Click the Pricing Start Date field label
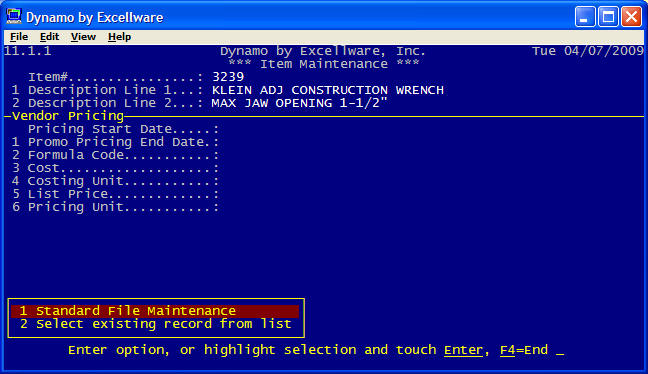Viewport: 648px width, 374px height. tap(123, 129)
